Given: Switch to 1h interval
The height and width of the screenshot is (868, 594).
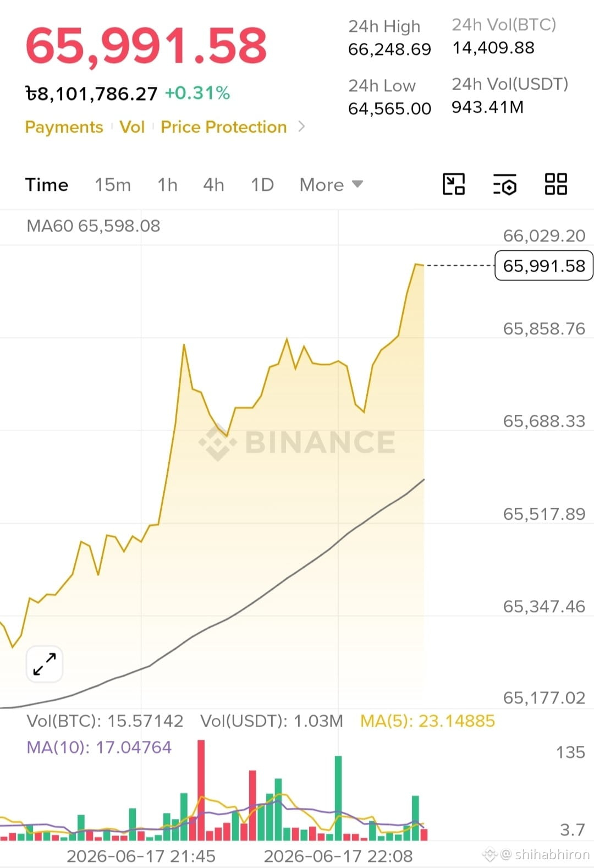Looking at the screenshot, I should 167,185.
